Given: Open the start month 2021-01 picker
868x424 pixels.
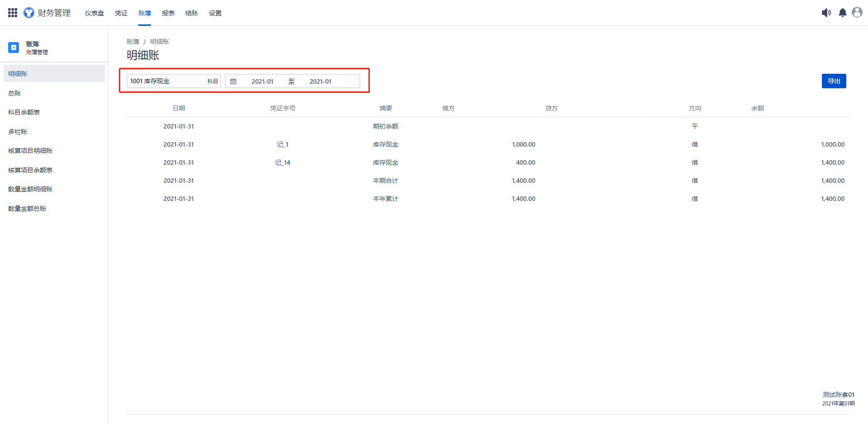Looking at the screenshot, I should point(262,81).
